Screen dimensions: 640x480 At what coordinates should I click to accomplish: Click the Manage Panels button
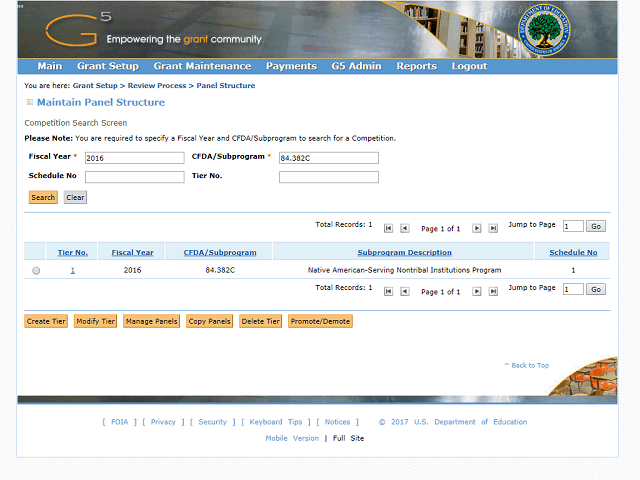coord(151,321)
